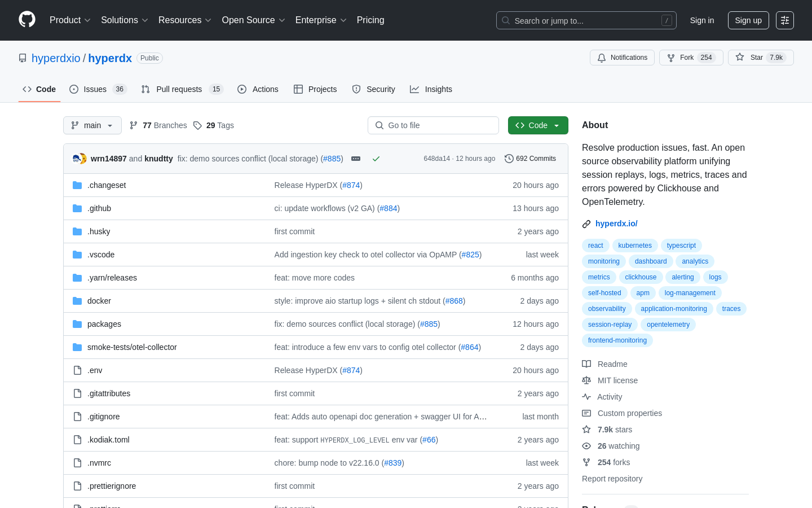Focus the Go to file input
The width and height of the screenshot is (812, 508).
click(x=433, y=125)
